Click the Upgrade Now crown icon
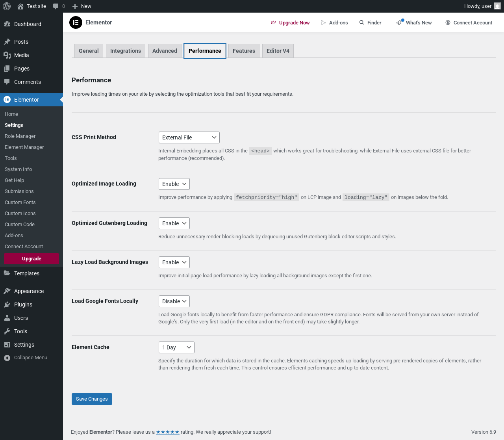Viewport: 504px width, 440px height. pos(273,23)
